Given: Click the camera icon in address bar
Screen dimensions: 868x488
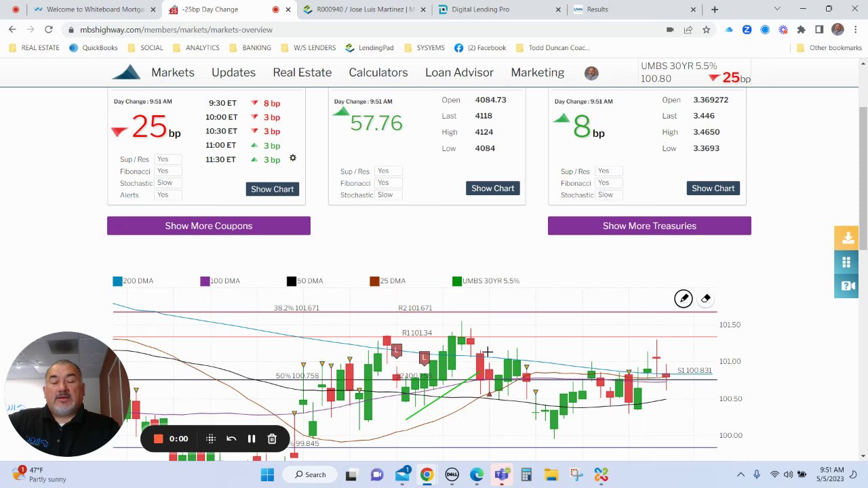Looking at the screenshot, I should click(670, 30).
